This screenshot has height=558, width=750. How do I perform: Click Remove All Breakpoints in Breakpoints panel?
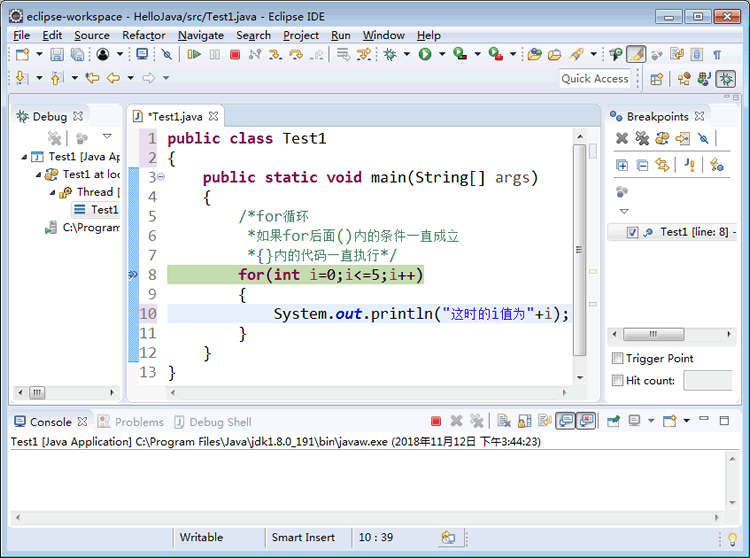point(641,139)
